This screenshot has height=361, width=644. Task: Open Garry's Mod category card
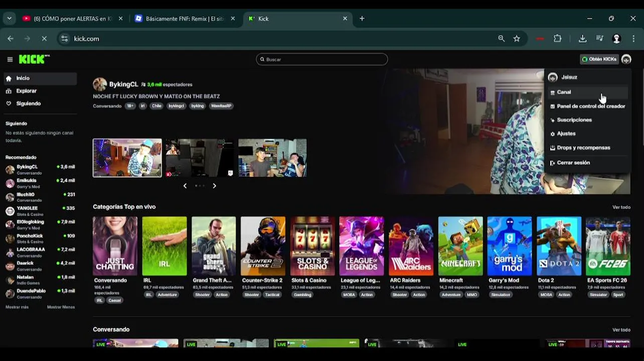[510, 246]
